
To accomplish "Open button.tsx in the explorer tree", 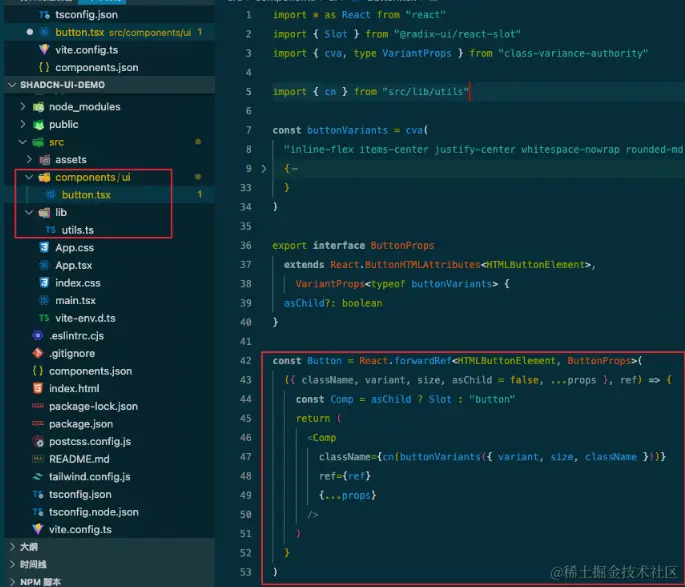I will pos(86,195).
